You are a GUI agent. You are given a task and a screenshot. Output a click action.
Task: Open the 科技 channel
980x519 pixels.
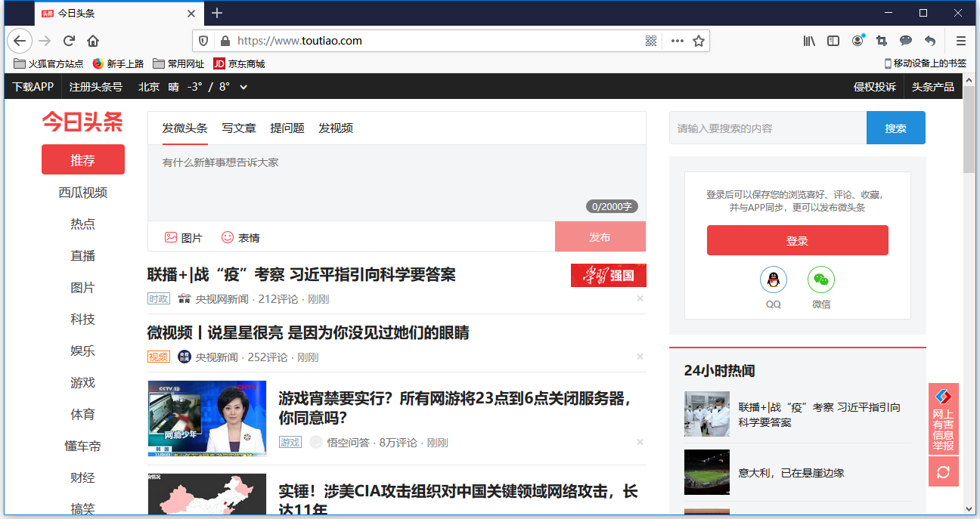coord(83,320)
